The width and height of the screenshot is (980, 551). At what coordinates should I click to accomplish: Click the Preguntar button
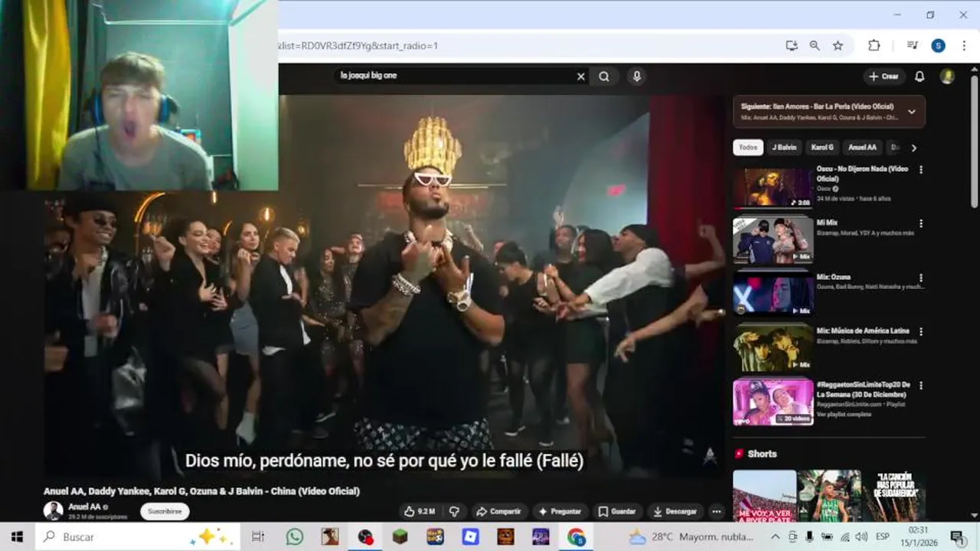coord(560,511)
